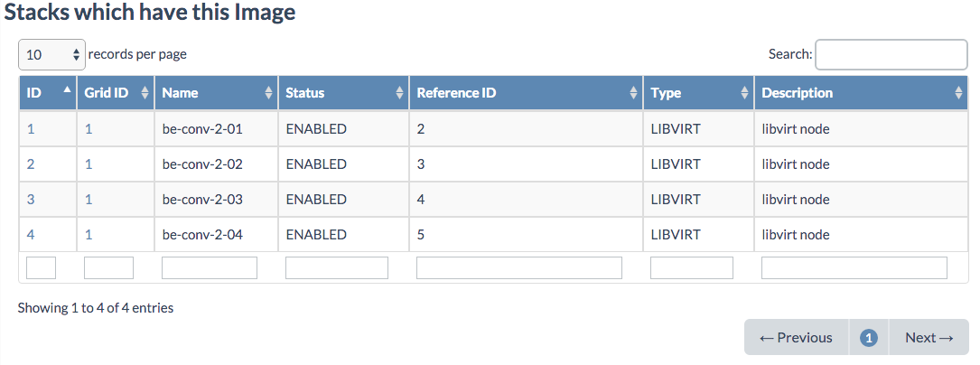This screenshot has width=980, height=365.
Task: Go to the Next page
Action: click(929, 337)
